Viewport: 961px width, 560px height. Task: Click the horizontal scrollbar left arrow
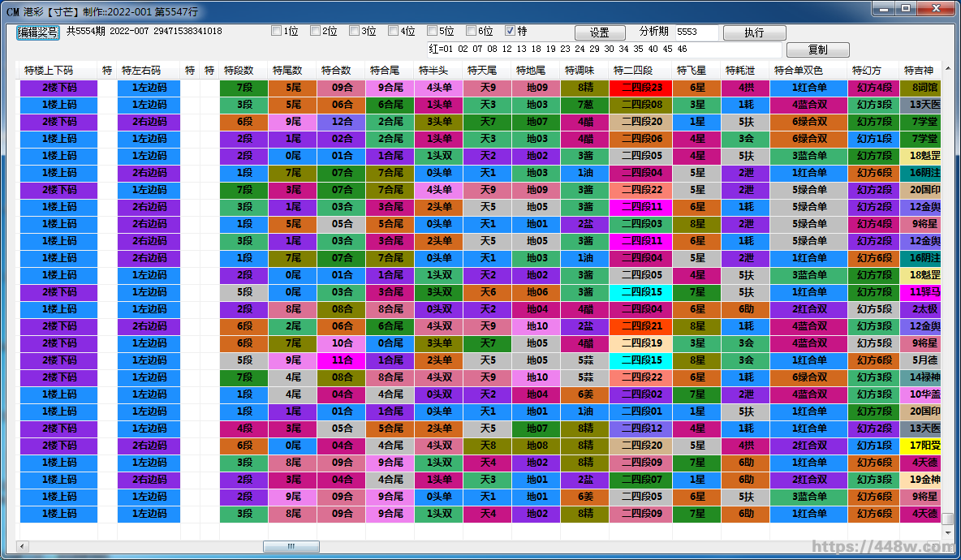click(x=22, y=546)
